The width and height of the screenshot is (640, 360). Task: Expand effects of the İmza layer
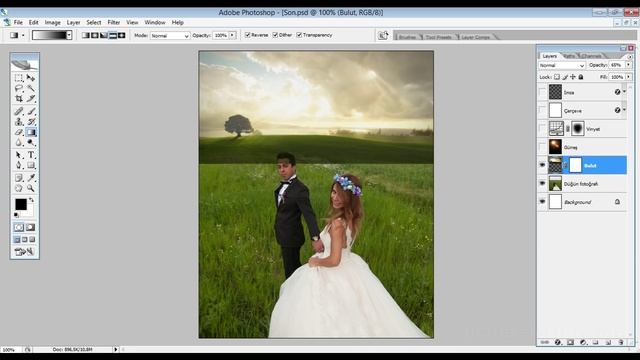[624, 91]
